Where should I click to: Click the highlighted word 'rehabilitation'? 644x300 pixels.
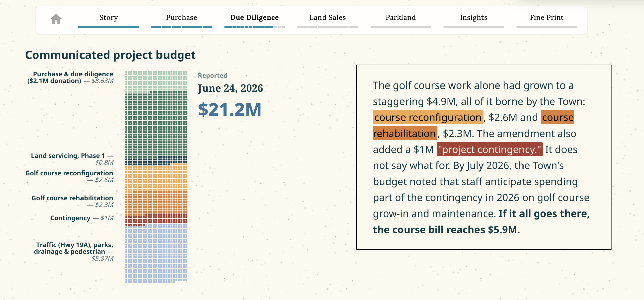click(x=405, y=133)
